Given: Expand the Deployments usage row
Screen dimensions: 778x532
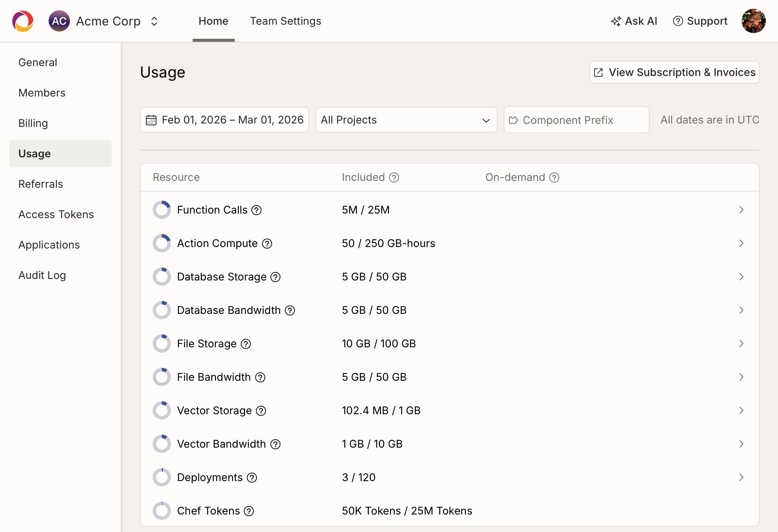Looking at the screenshot, I should (x=742, y=477).
